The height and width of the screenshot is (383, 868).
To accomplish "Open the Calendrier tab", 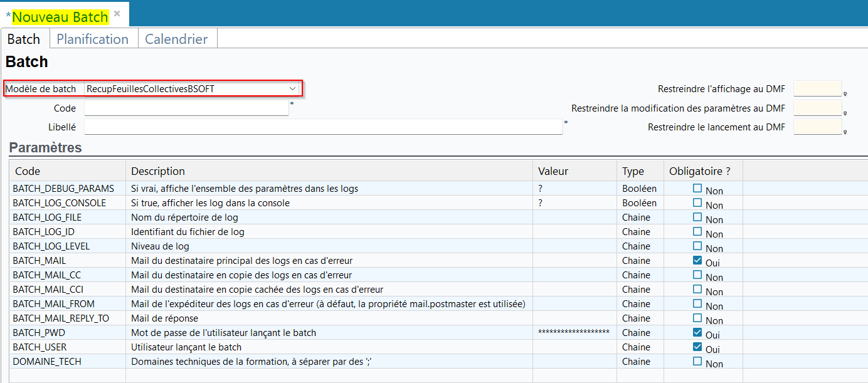I will 176,39.
